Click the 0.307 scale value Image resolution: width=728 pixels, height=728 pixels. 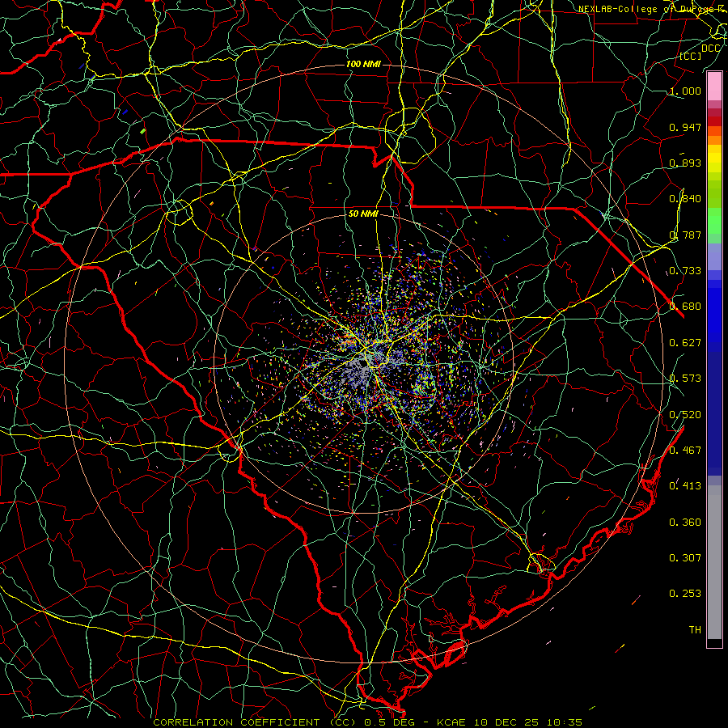pyautogui.click(x=685, y=557)
